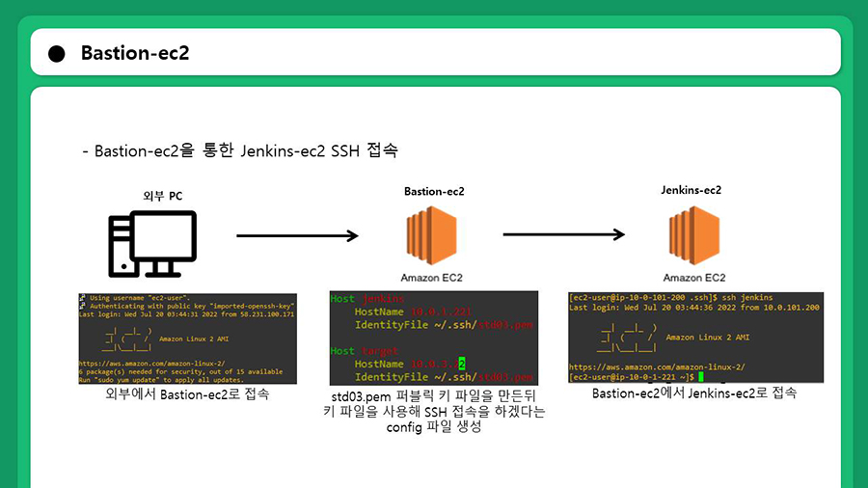Open the bastion login terminal screenshot
The image size is (868, 488).
(x=188, y=339)
